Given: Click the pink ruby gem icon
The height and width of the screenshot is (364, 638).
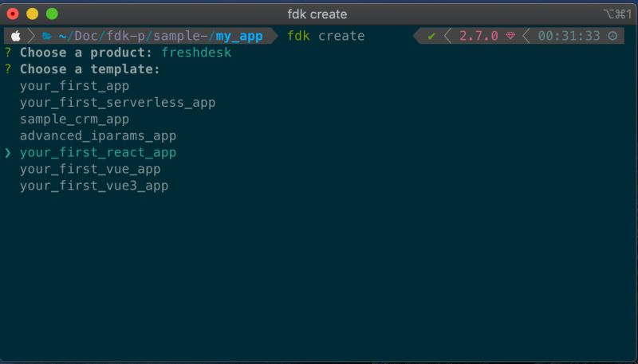Looking at the screenshot, I should (510, 36).
